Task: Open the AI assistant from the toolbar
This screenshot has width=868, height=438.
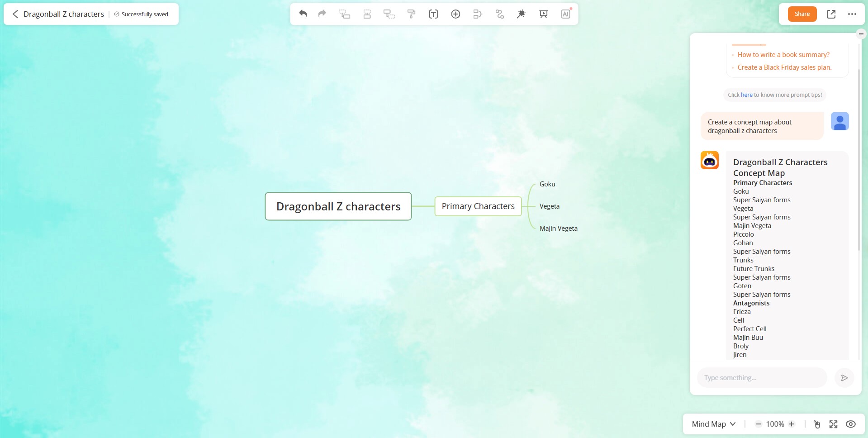Action: click(566, 14)
